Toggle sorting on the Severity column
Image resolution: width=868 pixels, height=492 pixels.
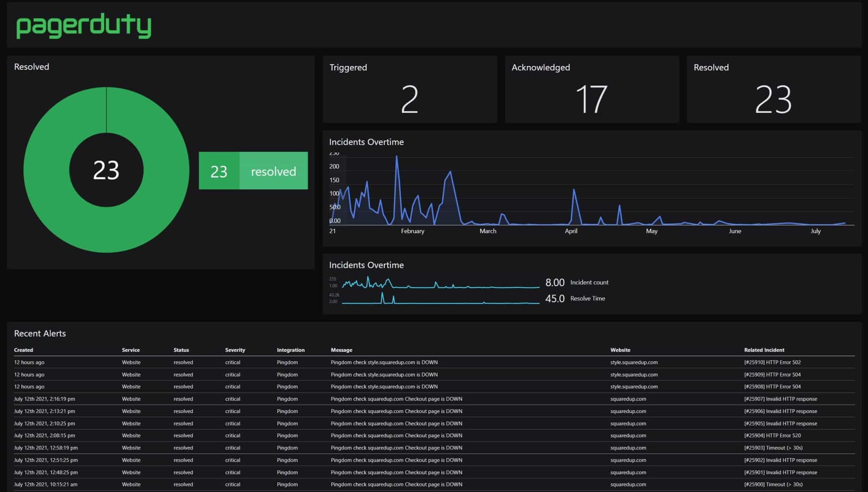coord(235,350)
